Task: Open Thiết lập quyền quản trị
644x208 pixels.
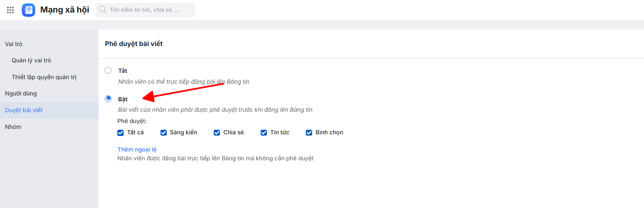Action: 44,77
